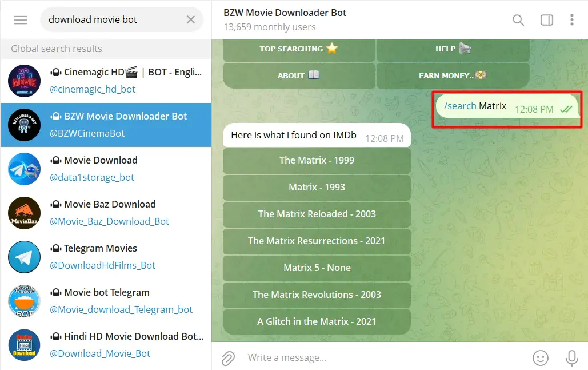Open the emoji picker

coord(541,357)
